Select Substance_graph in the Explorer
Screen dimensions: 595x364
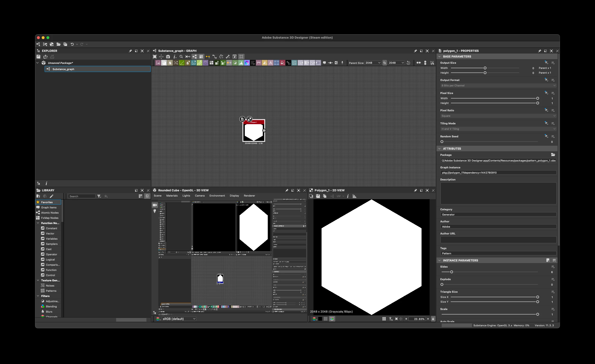click(x=63, y=69)
